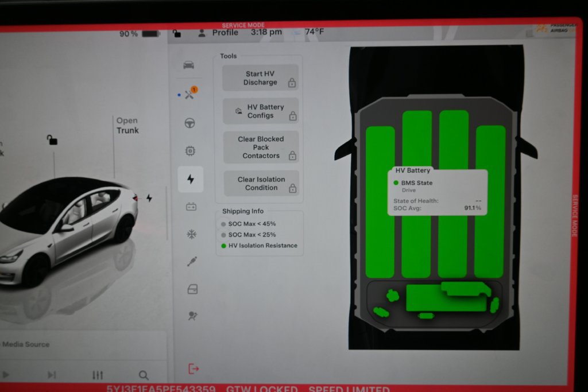Screen dimensions: 588x392
Task: Open the steering wheel chassis menu
Action: tap(189, 123)
